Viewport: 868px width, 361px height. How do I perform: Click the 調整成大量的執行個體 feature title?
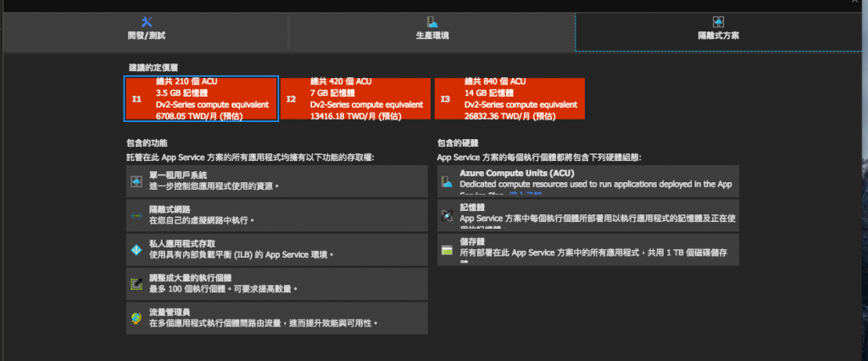coord(191,278)
